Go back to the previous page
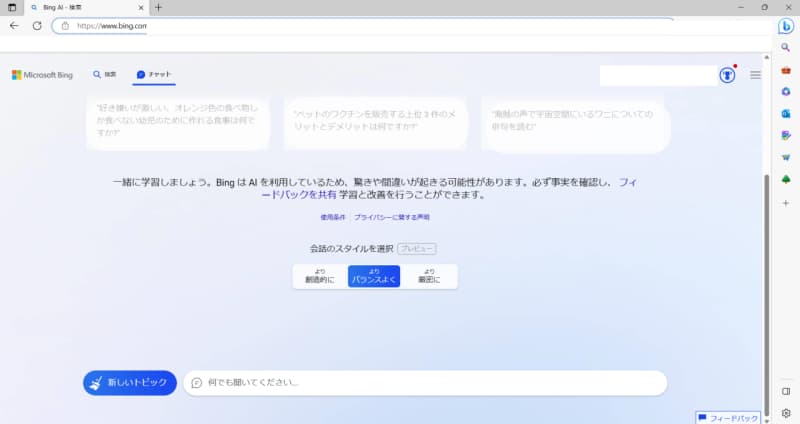The image size is (800, 424). coord(14,26)
